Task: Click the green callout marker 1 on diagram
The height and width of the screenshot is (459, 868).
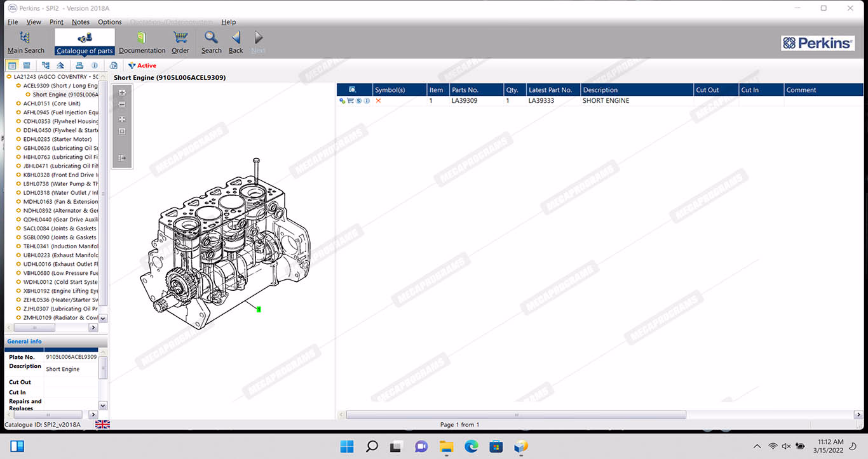Action: click(259, 309)
